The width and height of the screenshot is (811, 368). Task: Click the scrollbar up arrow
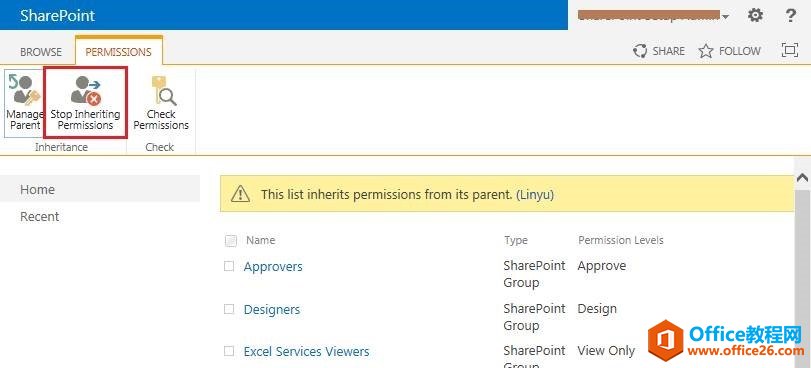click(803, 178)
